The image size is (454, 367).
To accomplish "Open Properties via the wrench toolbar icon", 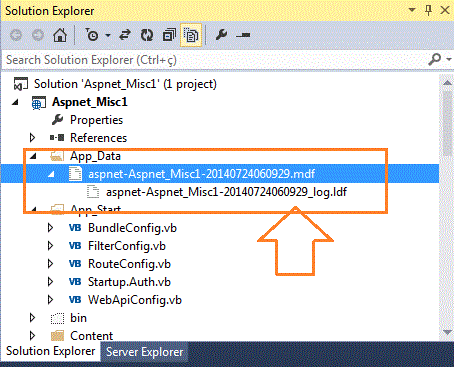I will coord(221,35).
